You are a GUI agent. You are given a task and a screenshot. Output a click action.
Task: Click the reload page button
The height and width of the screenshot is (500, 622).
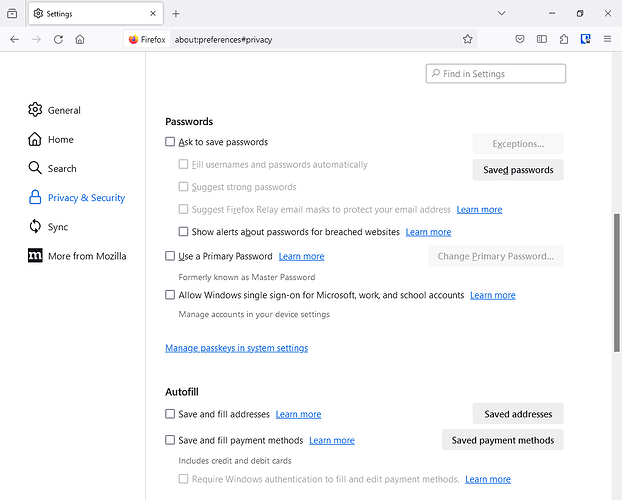58,39
